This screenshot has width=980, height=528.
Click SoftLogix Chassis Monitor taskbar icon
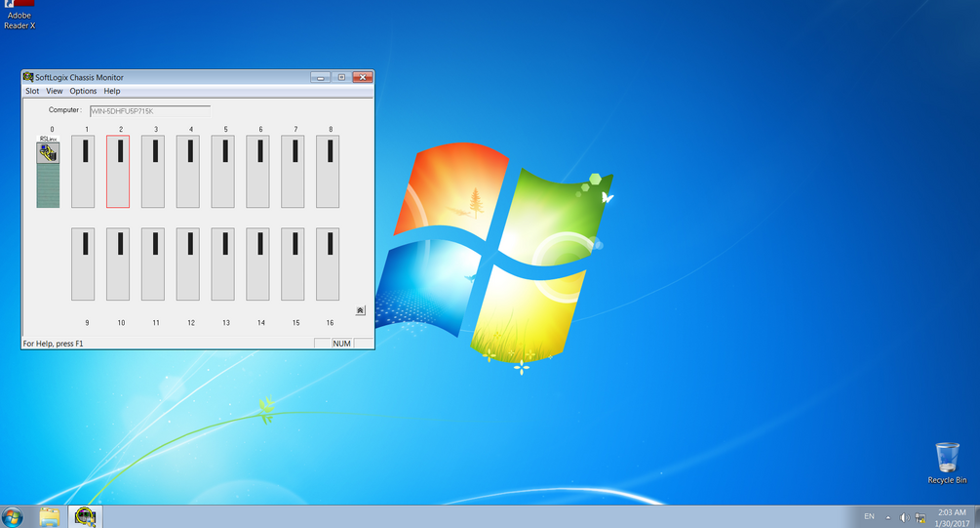(x=85, y=517)
